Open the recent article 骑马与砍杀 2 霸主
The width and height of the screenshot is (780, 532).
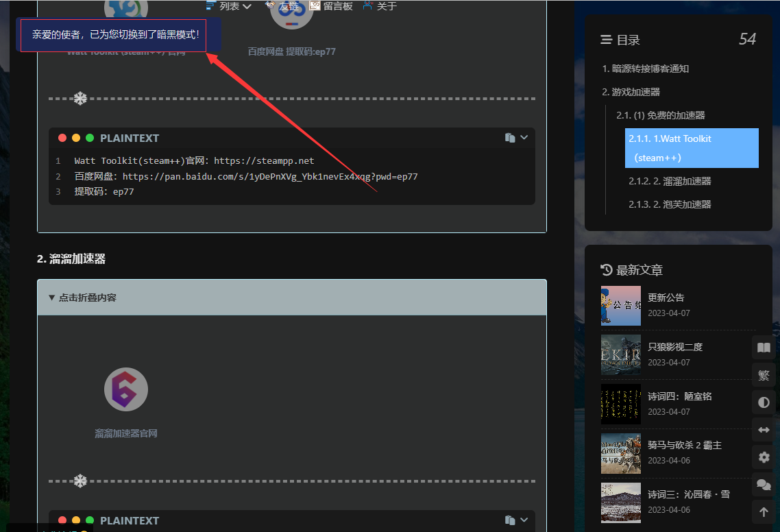[x=684, y=445]
